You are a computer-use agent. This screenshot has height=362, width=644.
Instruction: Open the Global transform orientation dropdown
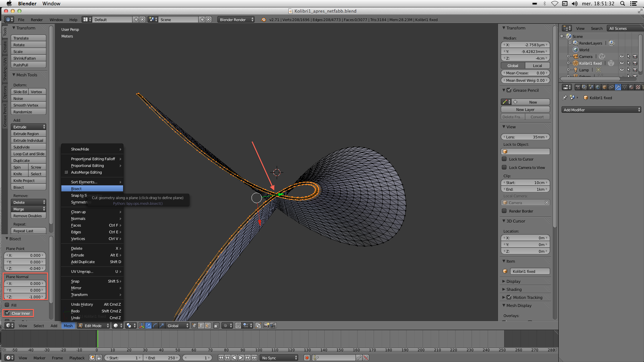pyautogui.click(x=177, y=325)
